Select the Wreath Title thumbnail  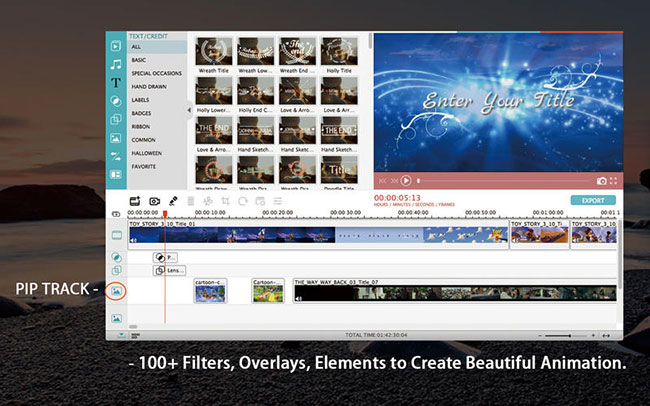(213, 52)
